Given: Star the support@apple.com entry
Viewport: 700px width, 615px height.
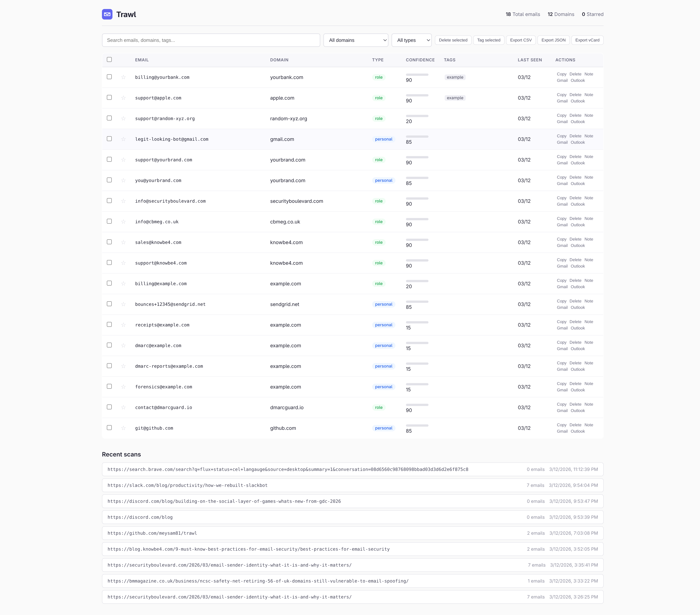Looking at the screenshot, I should coord(123,98).
